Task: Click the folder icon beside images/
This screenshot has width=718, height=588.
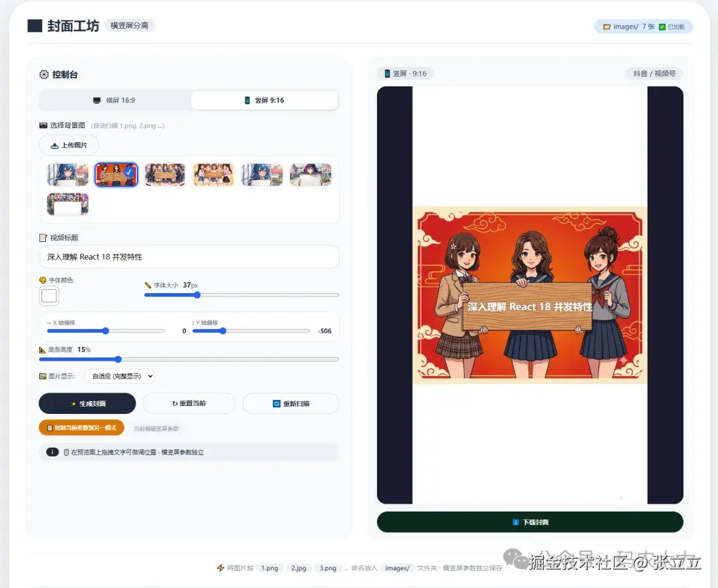Action: pos(607,27)
